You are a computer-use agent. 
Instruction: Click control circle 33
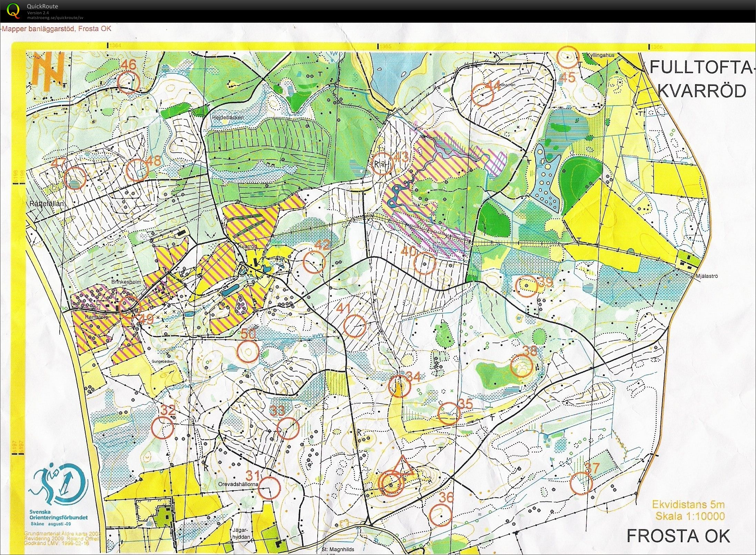click(x=288, y=428)
